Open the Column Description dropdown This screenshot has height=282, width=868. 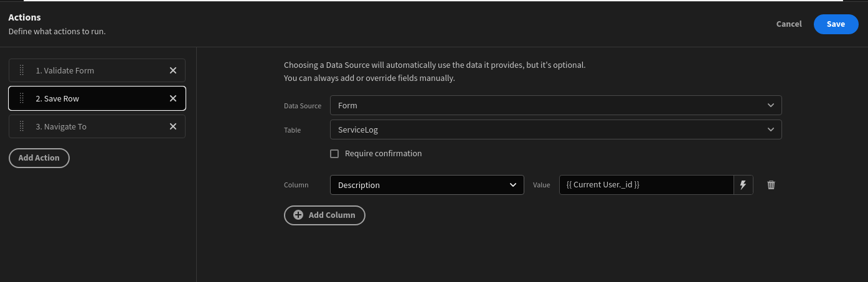(x=427, y=185)
